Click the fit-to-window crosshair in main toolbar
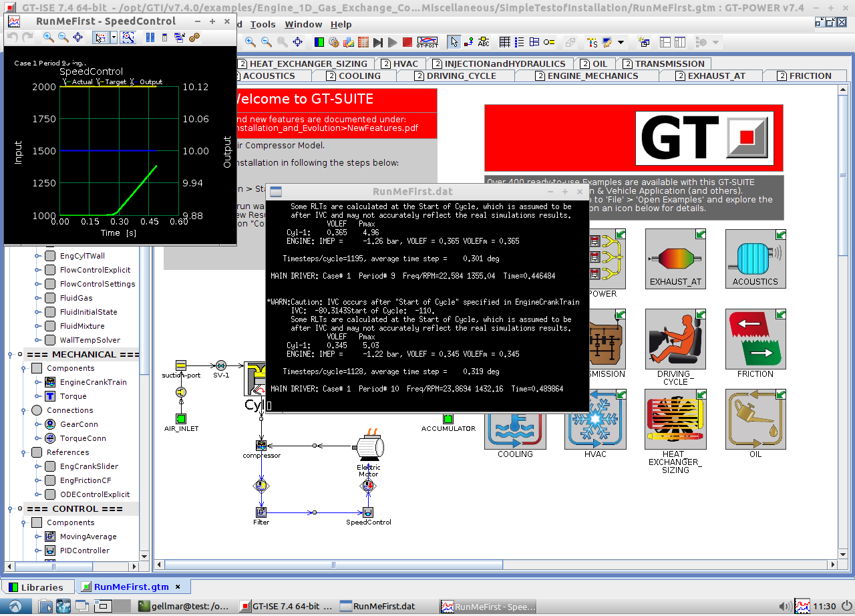 [297, 42]
